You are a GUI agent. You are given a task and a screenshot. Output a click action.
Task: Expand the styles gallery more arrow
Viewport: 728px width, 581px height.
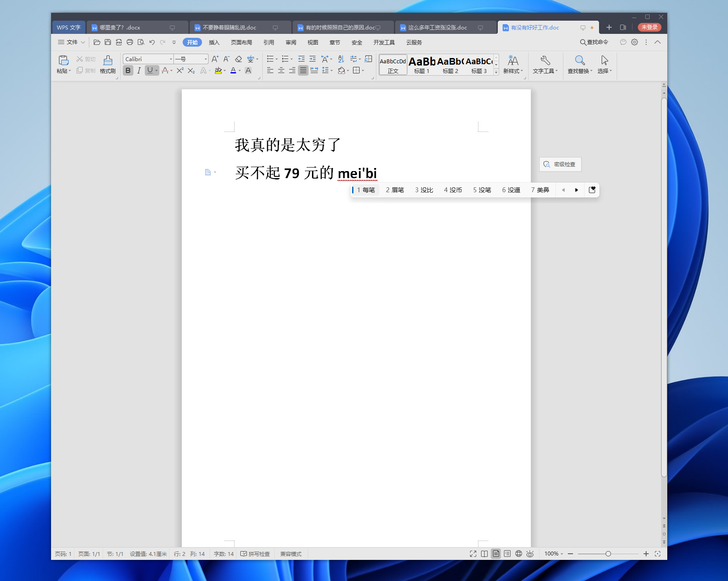click(x=496, y=72)
